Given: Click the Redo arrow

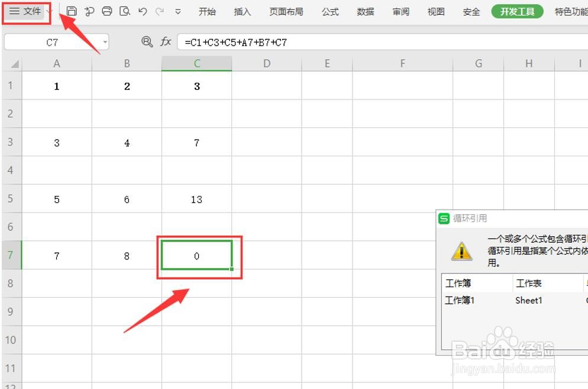Looking at the screenshot, I should coord(160,11).
